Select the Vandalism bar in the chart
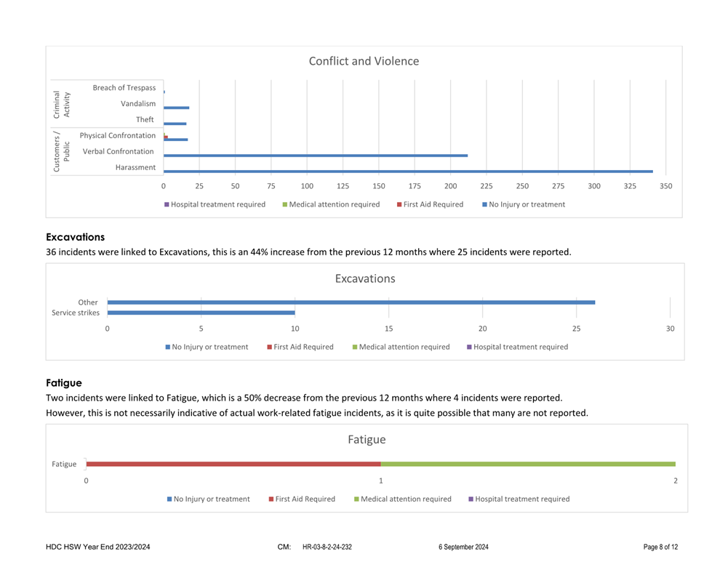 click(177, 108)
